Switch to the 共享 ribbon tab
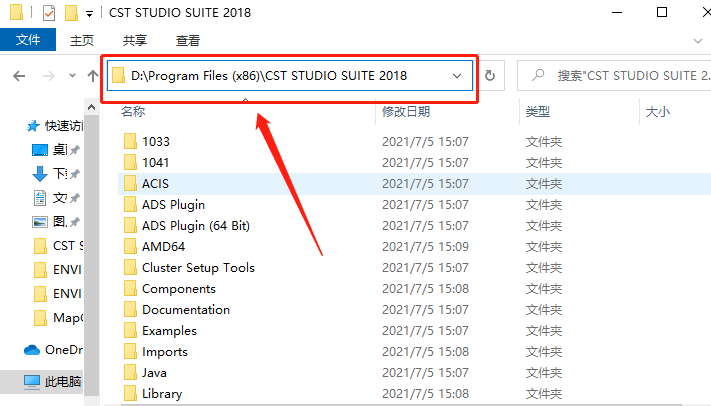Image resolution: width=711 pixels, height=406 pixels. [135, 40]
